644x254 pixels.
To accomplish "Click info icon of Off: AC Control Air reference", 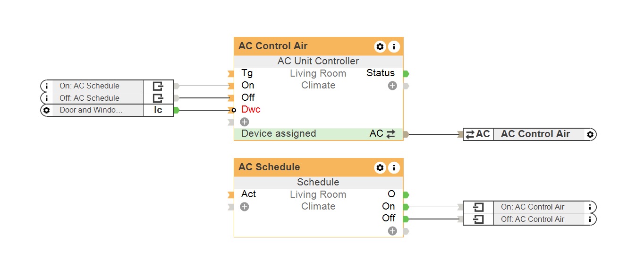I will (590, 219).
